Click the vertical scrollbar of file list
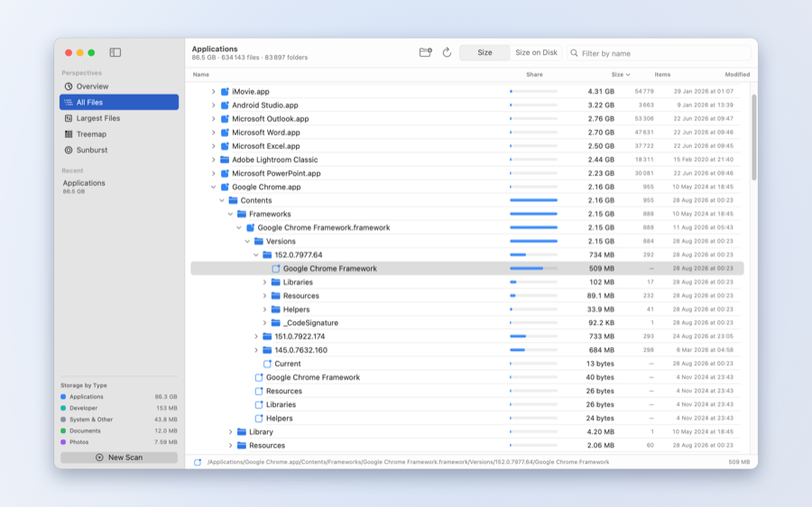 click(754, 138)
